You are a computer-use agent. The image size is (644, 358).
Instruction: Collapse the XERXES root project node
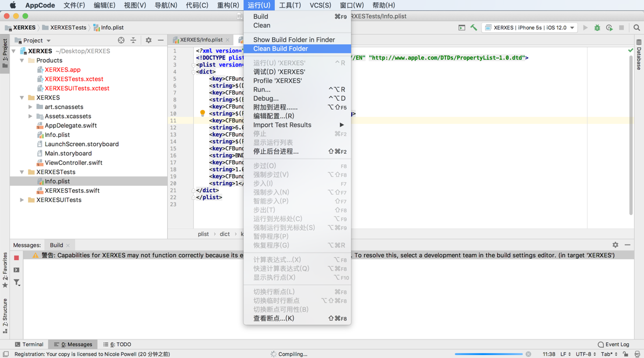13,51
